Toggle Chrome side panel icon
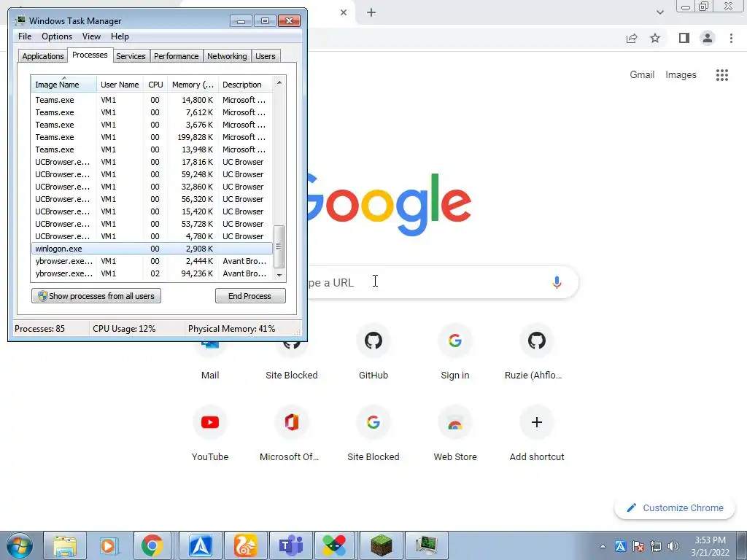Viewport: 747px width, 560px height. (x=684, y=38)
